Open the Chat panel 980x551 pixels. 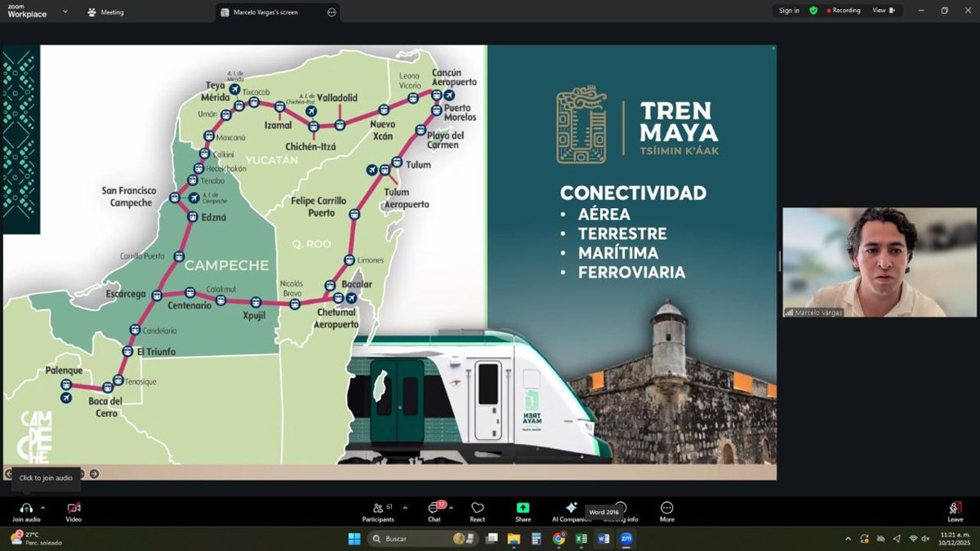(434, 512)
